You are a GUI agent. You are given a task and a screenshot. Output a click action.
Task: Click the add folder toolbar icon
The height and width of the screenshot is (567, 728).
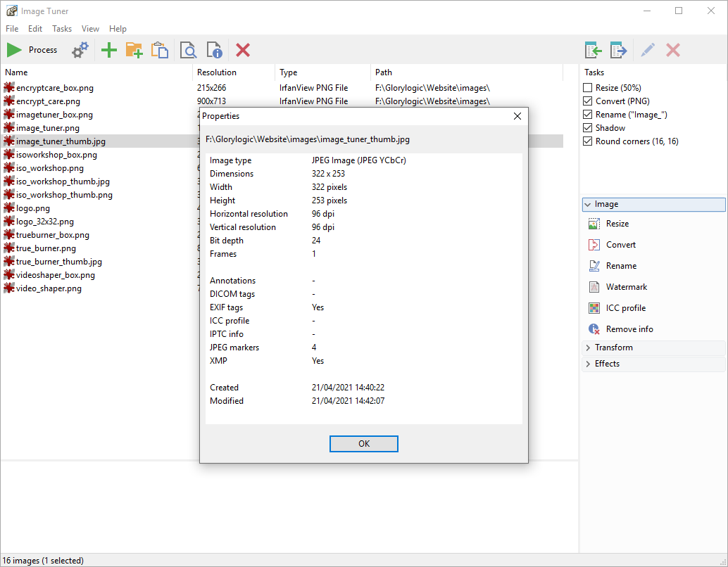[134, 50]
